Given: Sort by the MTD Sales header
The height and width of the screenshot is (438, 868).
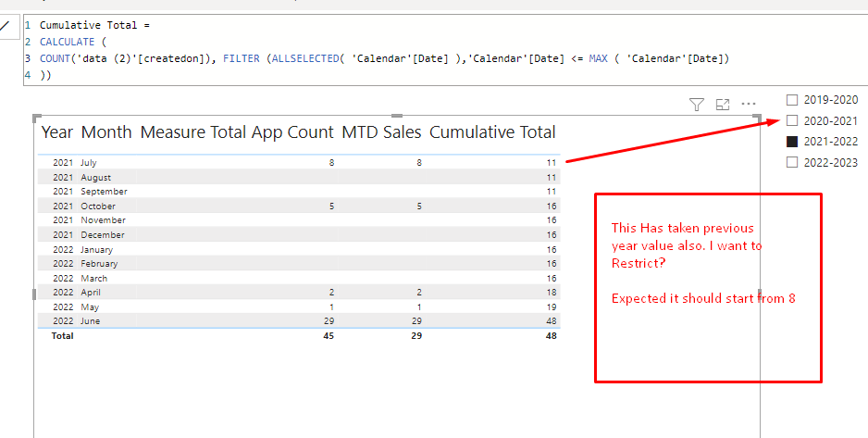Looking at the screenshot, I should (381, 132).
